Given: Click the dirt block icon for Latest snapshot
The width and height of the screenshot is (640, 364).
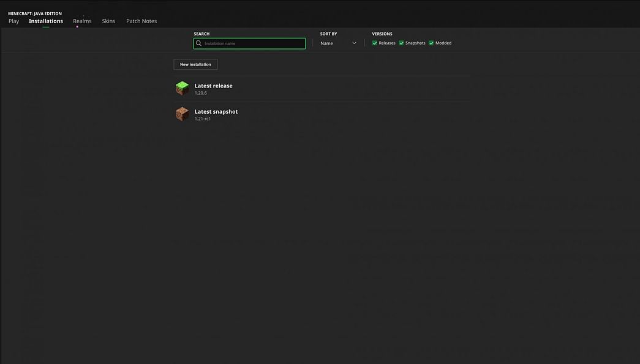Looking at the screenshot, I should (182, 114).
